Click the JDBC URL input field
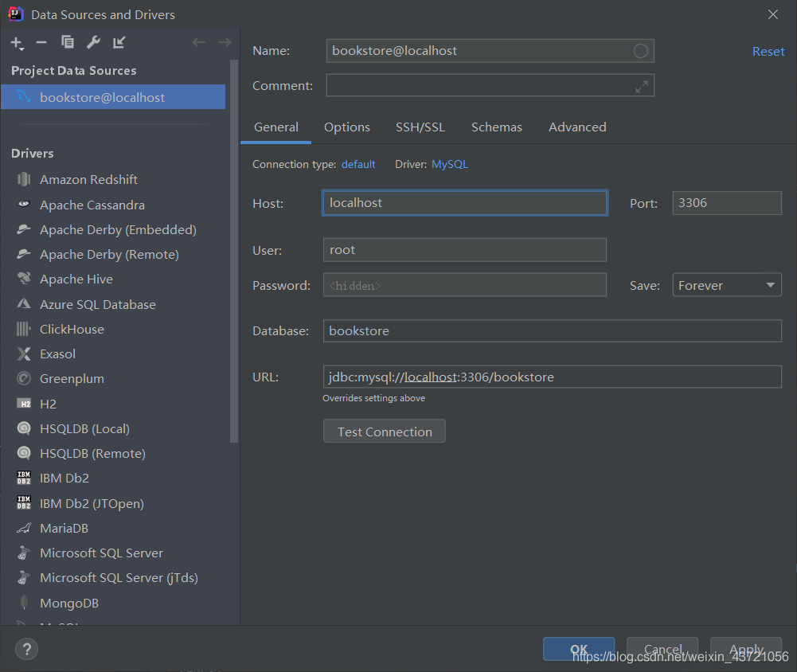Screen dimensions: 797x672 tap(553, 377)
